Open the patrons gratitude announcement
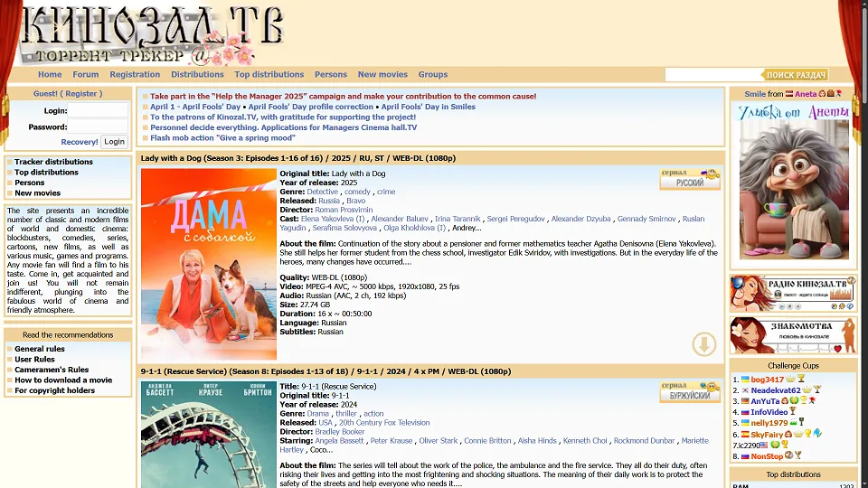The height and width of the screenshot is (488, 868). point(283,117)
